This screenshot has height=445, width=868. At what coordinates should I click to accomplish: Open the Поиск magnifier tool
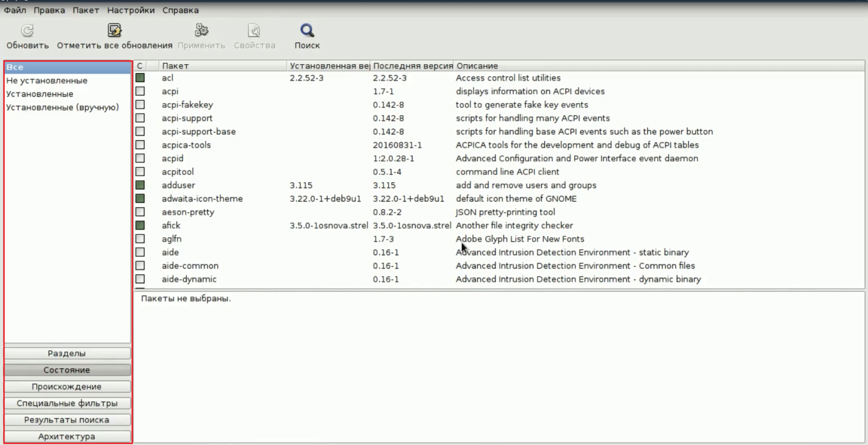tap(307, 31)
